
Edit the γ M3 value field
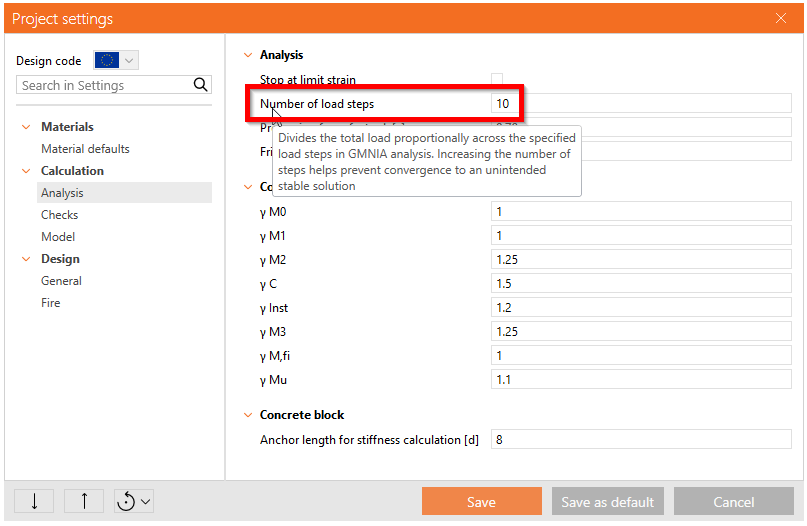click(x=641, y=331)
